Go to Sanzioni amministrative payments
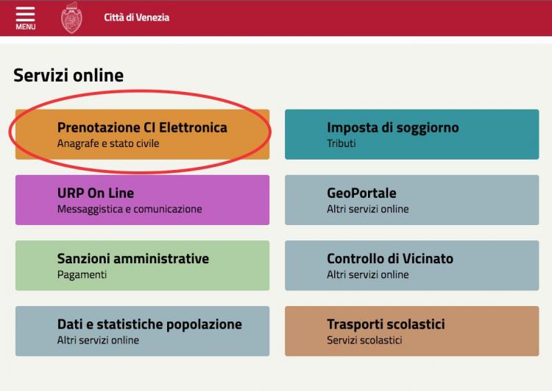The image size is (552, 392). pos(142,266)
